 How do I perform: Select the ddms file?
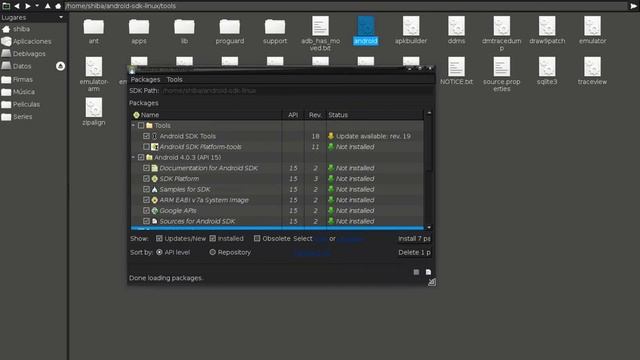click(x=456, y=30)
